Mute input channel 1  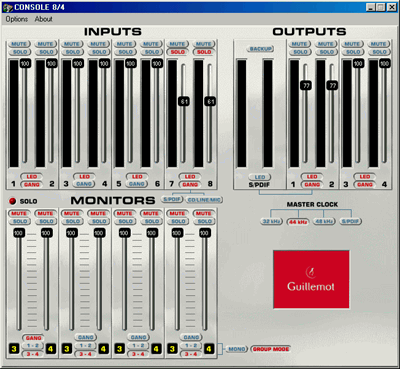pos(19,44)
